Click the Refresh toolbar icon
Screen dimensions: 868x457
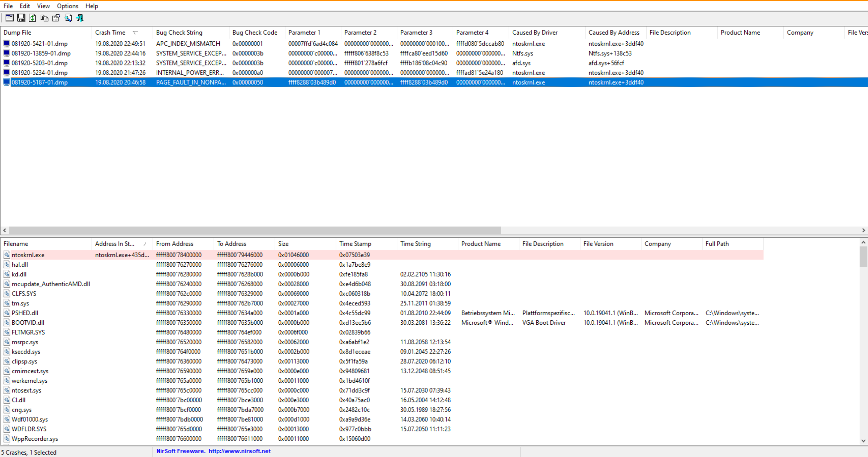point(33,18)
